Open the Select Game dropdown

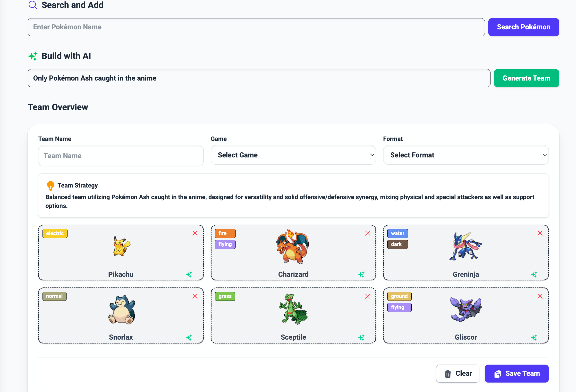293,155
